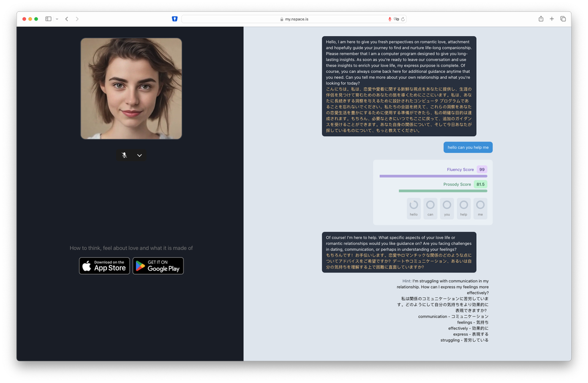Click the blue shield extension icon
Screen dimensions: 588x383
175,18
